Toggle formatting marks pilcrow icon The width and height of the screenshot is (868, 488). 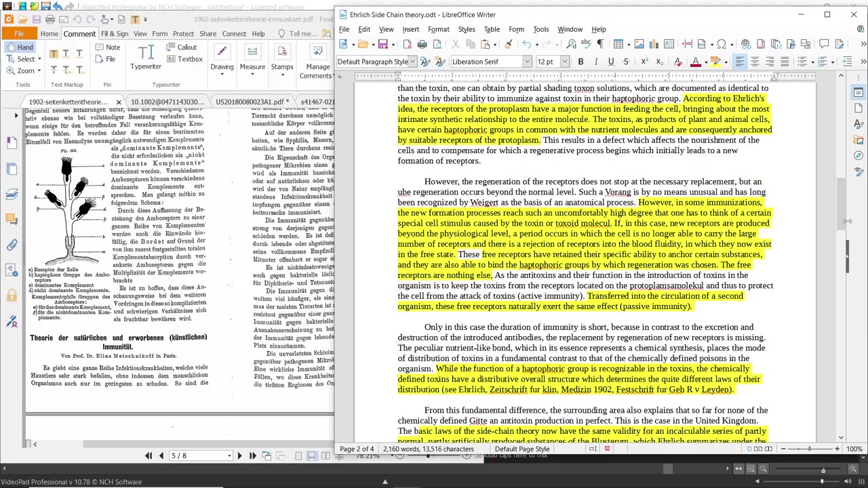[599, 44]
